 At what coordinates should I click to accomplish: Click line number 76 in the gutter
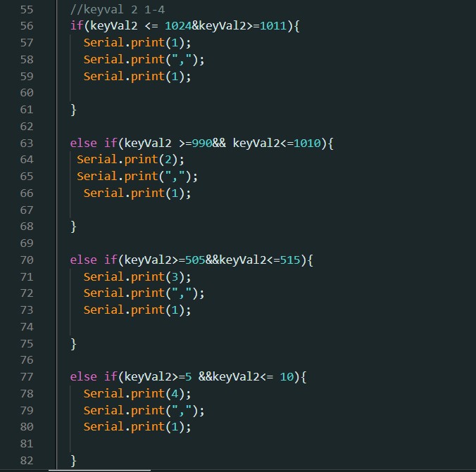point(27,360)
